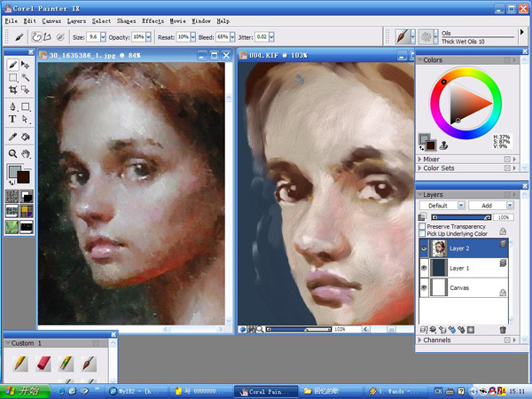Open the Opacity value dropdown
The height and width of the screenshot is (399, 532).
(x=148, y=37)
